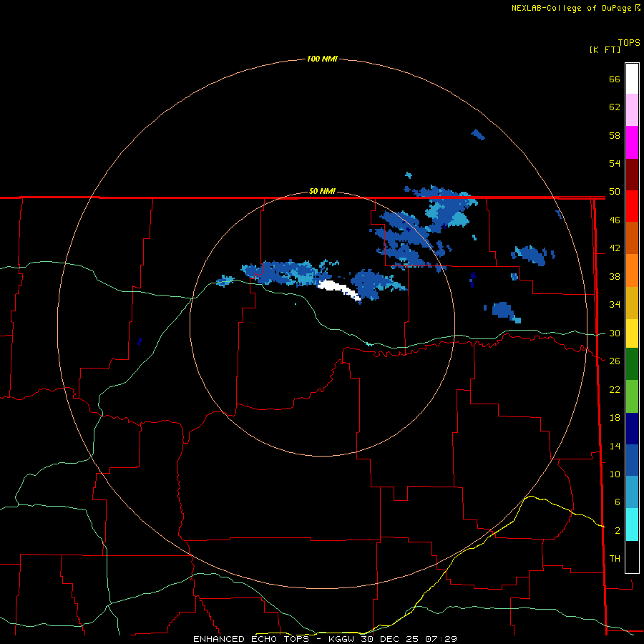The image size is (644, 644).
Task: Click the white high-top echo streak
Action: [339, 289]
